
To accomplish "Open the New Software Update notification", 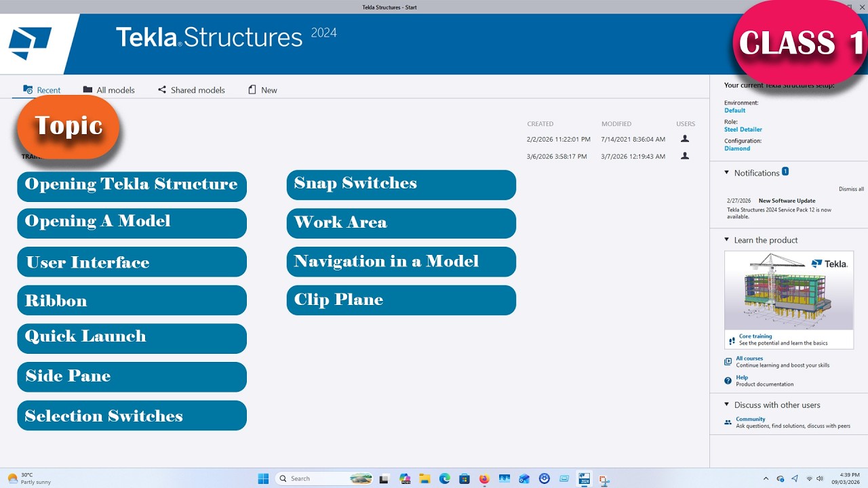I will 787,201.
